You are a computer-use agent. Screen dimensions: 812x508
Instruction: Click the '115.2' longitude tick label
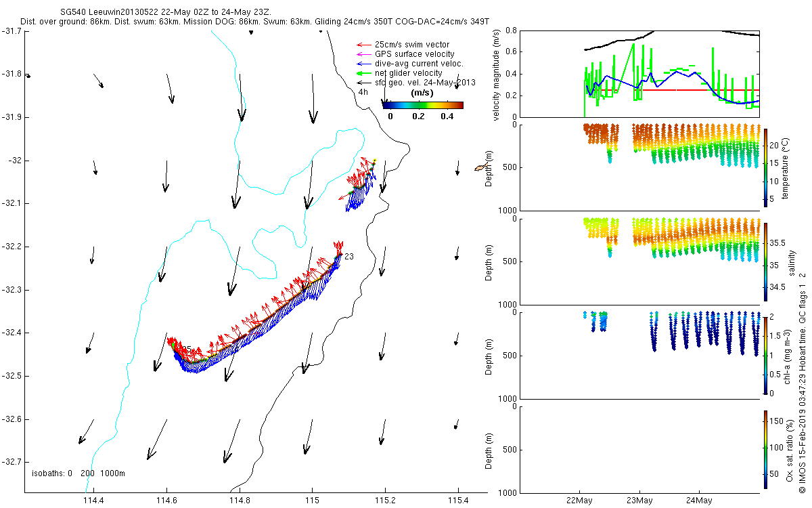tap(385, 501)
